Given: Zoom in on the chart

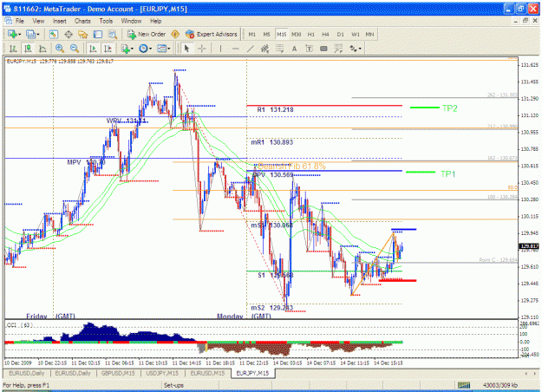Looking at the screenshot, I should (60, 49).
